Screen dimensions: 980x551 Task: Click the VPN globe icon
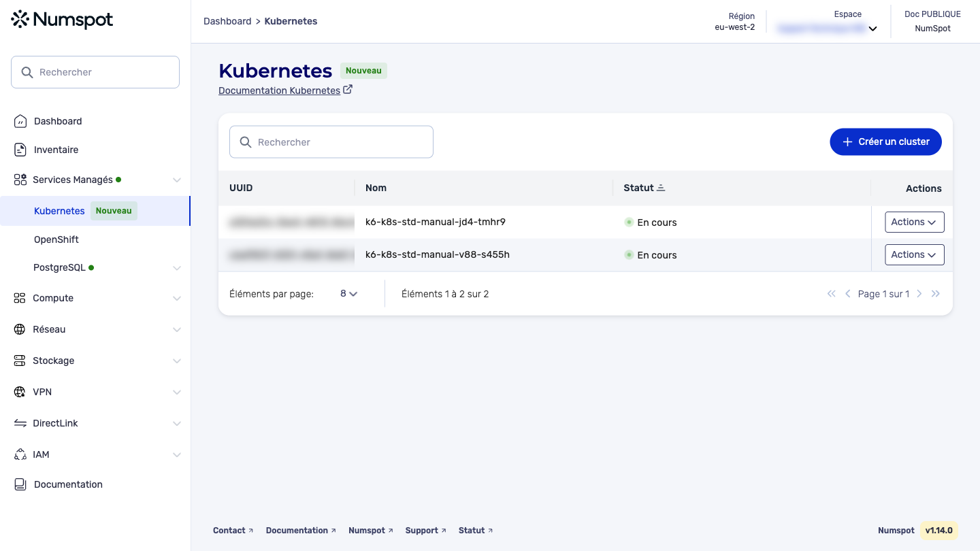pos(20,392)
